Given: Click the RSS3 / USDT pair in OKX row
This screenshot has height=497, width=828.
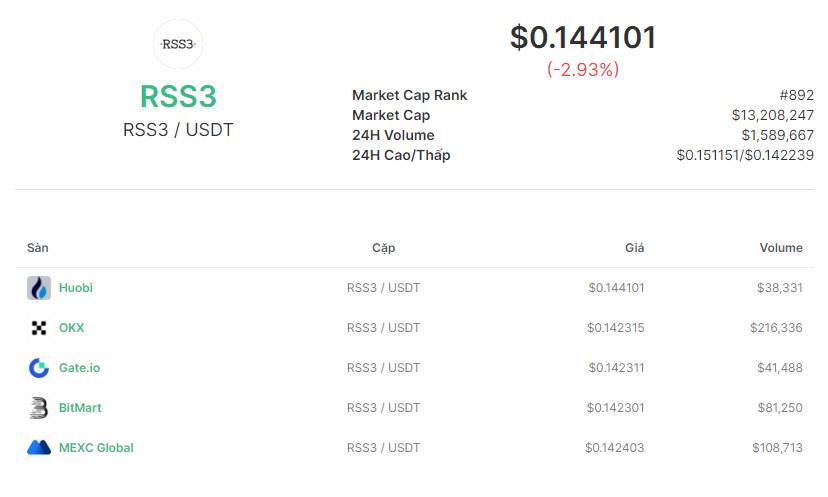Looking at the screenshot, I should 383,328.
